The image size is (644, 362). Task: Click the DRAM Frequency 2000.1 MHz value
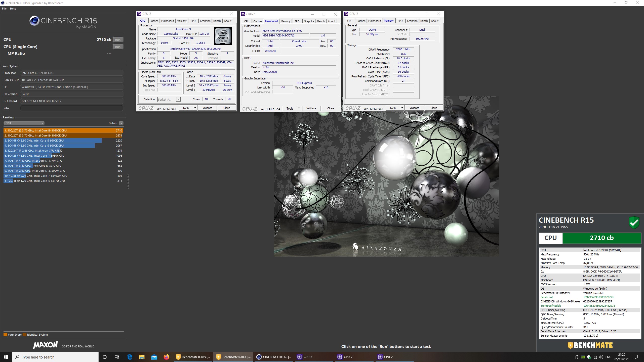(403, 49)
